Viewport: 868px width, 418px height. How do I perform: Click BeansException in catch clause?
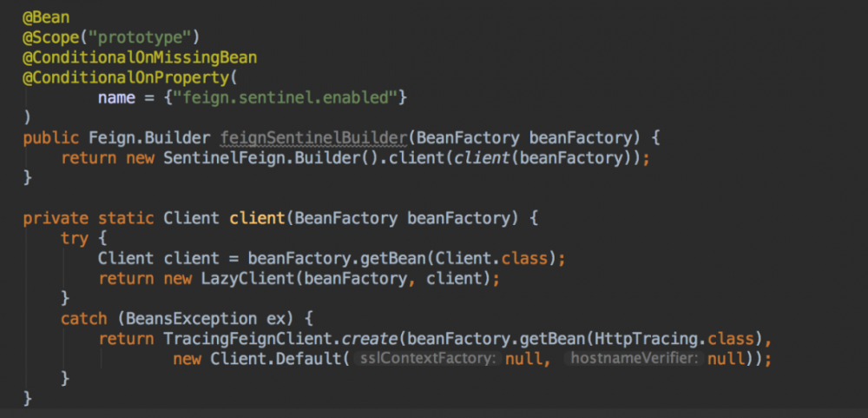point(192,319)
